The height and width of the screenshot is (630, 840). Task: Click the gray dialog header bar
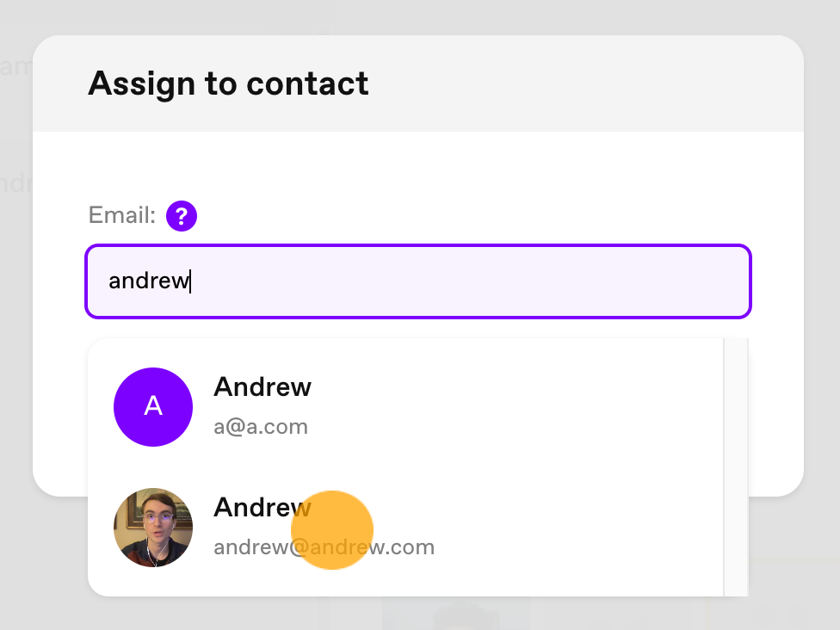pos(590,83)
